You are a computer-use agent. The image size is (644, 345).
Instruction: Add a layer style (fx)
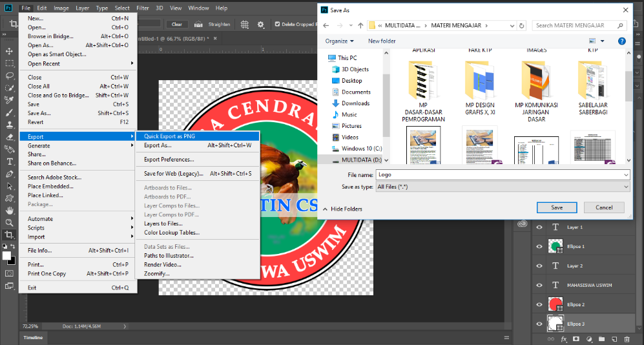[x=564, y=339]
